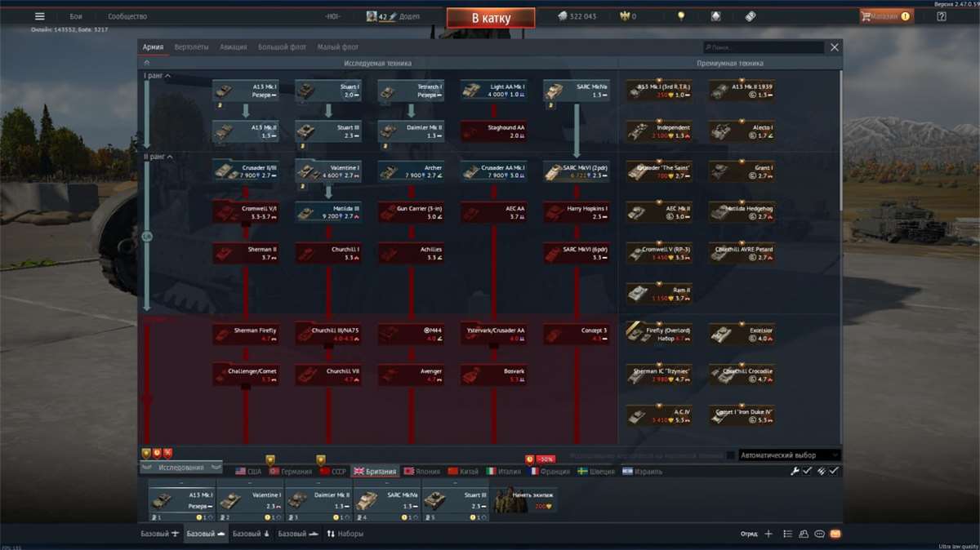
Task: Open the Магазин shop button
Action: 885,16
